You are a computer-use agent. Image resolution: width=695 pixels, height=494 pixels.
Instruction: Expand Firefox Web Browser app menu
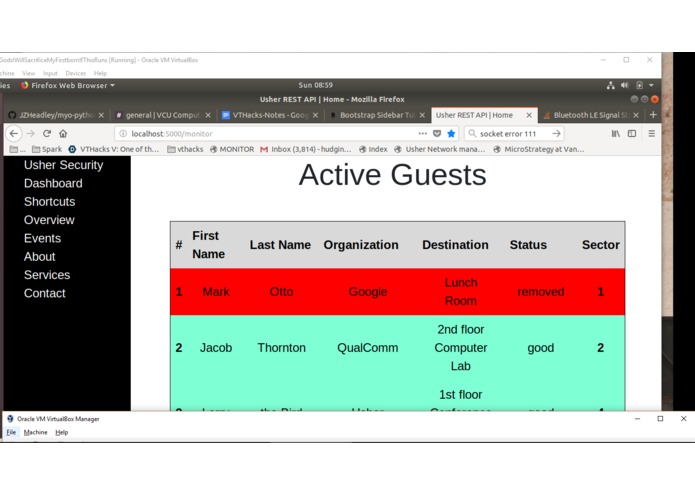(x=68, y=85)
